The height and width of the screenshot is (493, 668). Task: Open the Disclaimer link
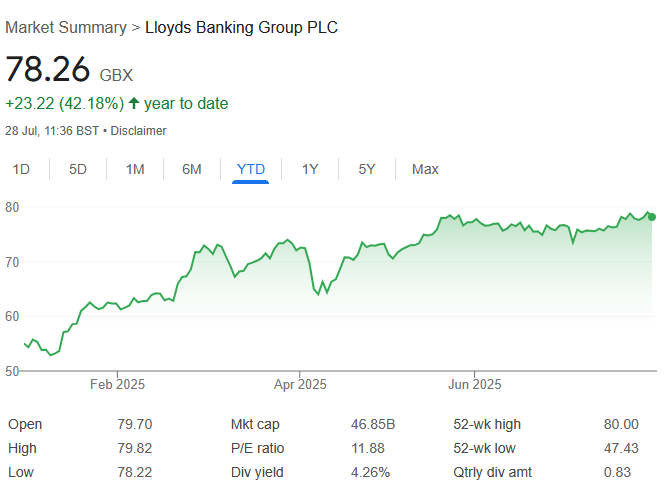138,131
